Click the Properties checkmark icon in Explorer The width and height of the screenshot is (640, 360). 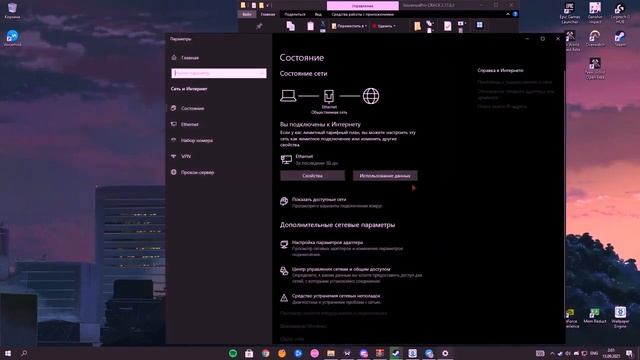(448, 26)
